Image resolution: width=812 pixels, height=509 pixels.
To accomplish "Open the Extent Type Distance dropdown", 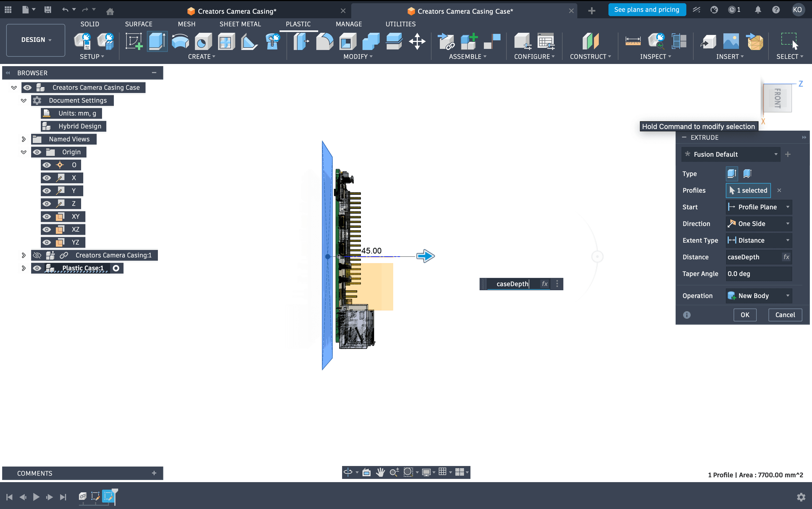I will point(759,240).
